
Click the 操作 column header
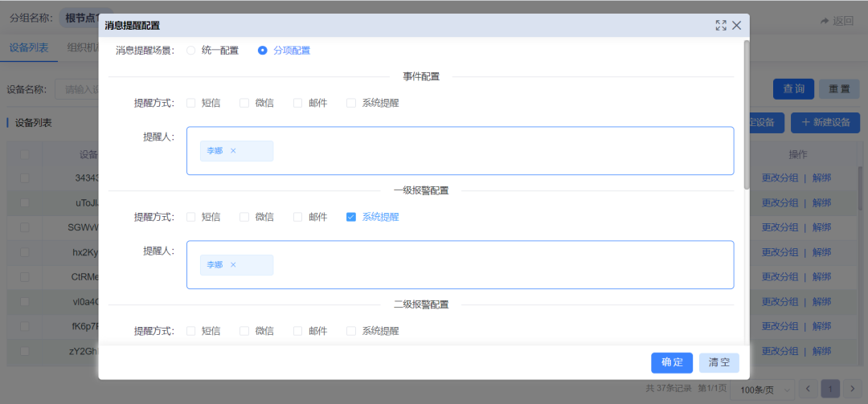coord(798,154)
